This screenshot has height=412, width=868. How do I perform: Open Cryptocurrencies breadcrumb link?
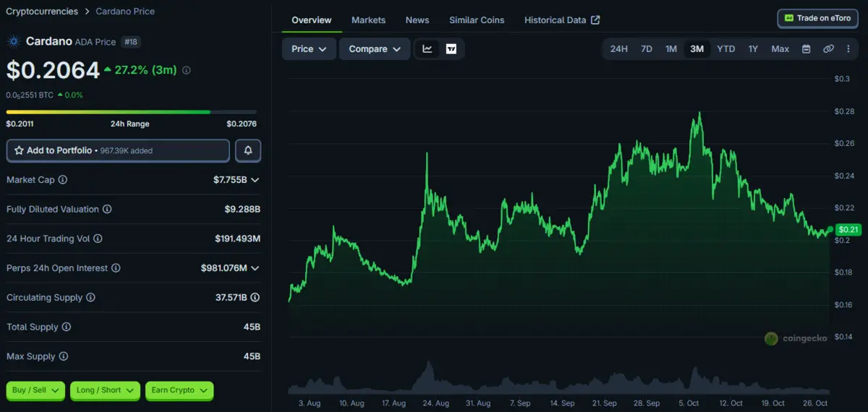point(41,12)
